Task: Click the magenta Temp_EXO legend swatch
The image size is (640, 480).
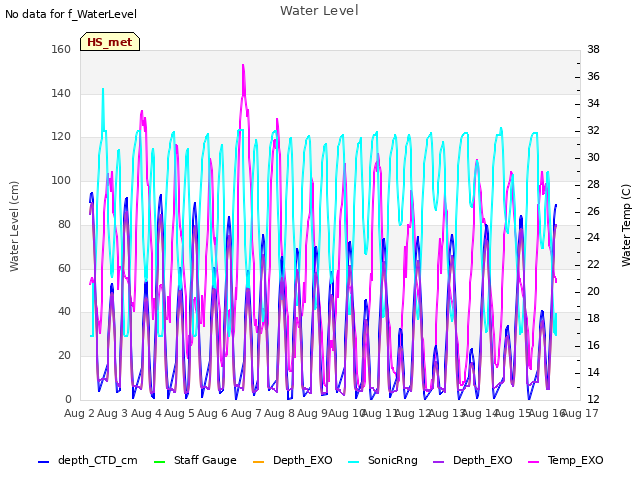Action: (533, 462)
